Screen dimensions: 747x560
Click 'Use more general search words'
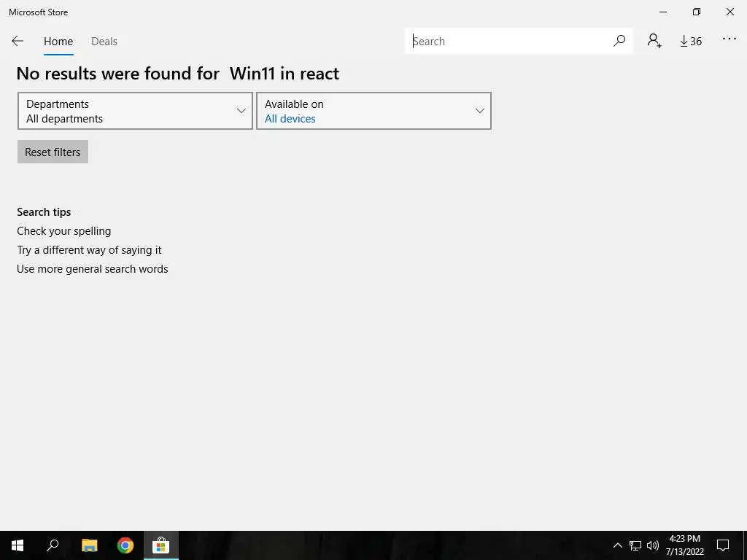pos(93,269)
